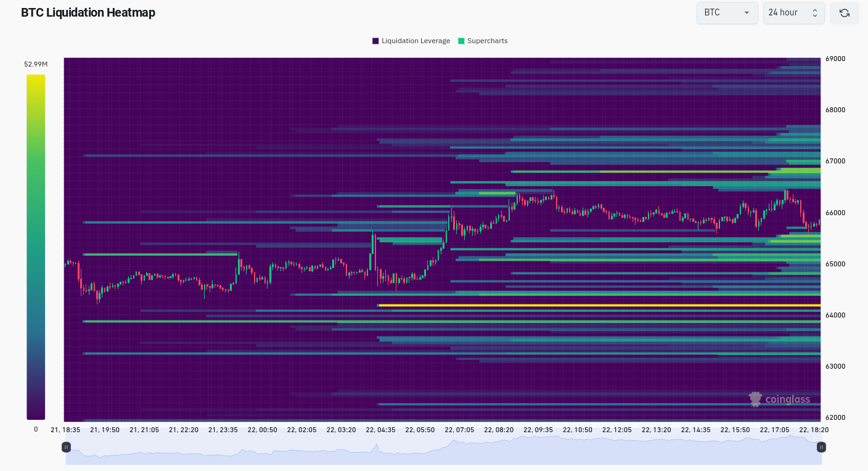
Task: Click the BTC Liquidation Heatmap title
Action: coord(88,12)
